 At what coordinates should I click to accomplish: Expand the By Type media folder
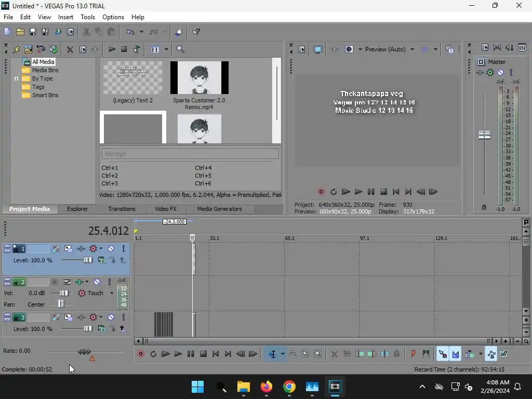tap(16, 78)
